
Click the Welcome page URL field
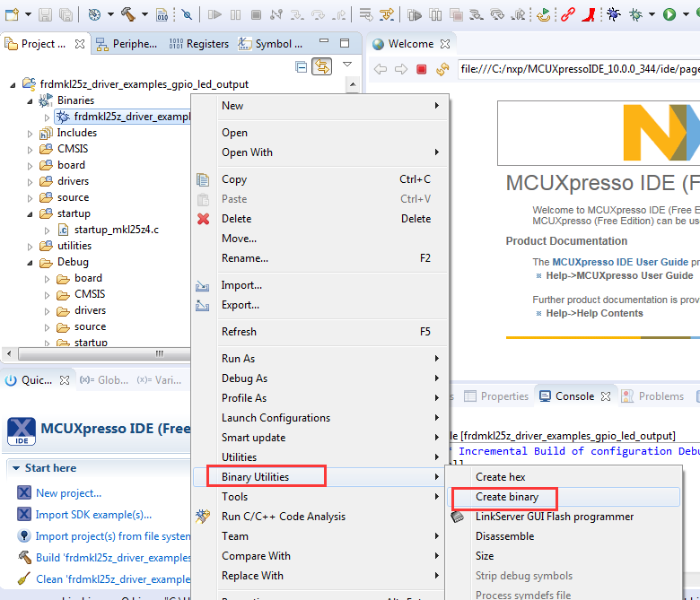pos(579,69)
